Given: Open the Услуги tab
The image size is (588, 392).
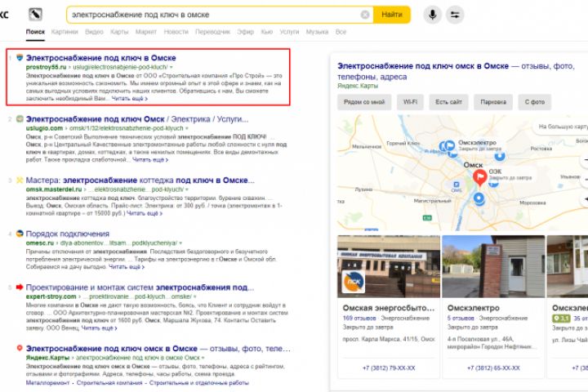Looking at the screenshot, I should click(x=289, y=32).
